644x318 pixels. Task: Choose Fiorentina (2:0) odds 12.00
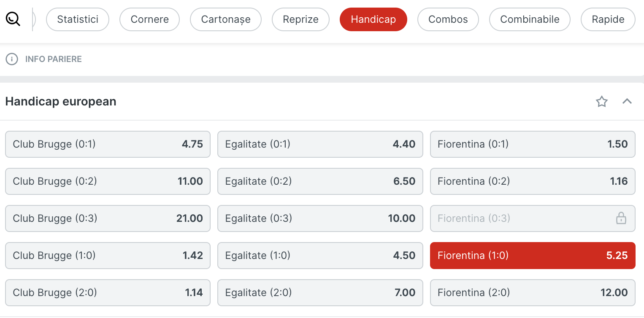click(x=533, y=293)
